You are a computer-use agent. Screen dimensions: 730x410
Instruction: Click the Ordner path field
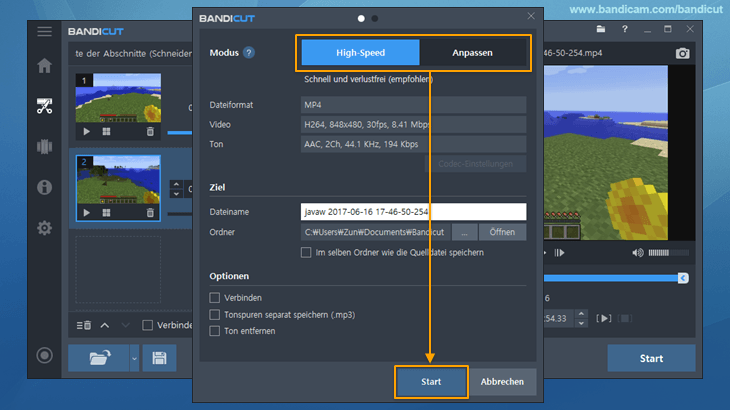(x=376, y=232)
